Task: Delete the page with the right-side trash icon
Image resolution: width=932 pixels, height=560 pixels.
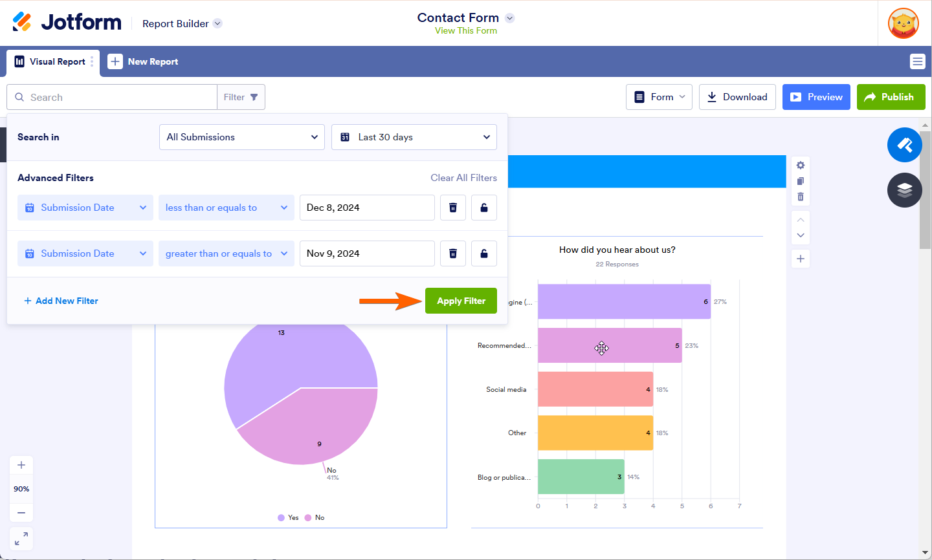Action: [801, 197]
